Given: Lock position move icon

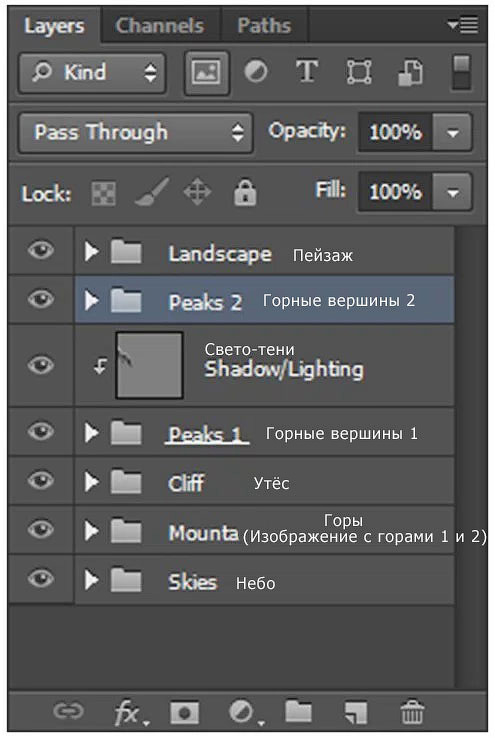Looking at the screenshot, I should click(x=197, y=192).
